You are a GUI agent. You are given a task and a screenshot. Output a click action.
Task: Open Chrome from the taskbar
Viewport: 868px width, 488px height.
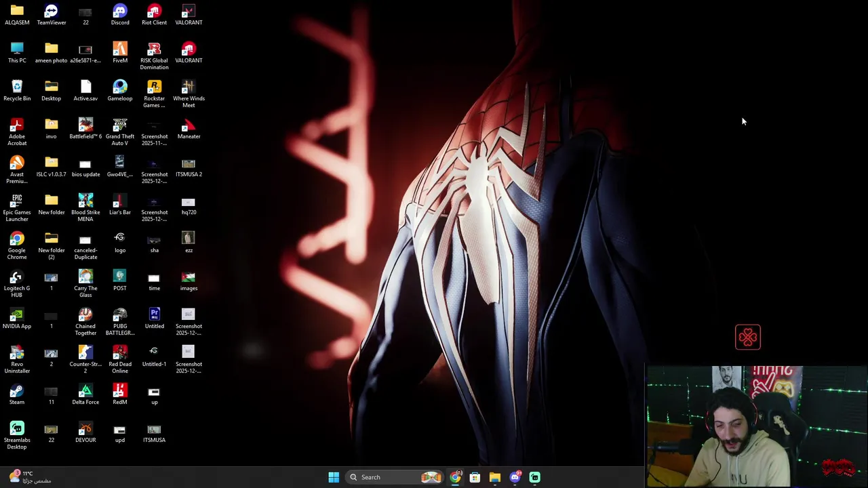(455, 477)
